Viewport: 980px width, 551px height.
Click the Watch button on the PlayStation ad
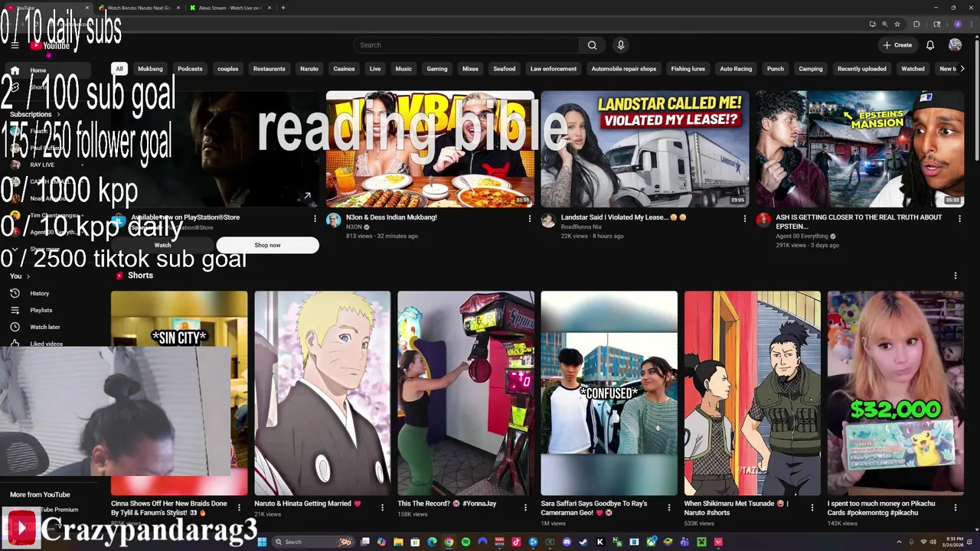coord(162,245)
